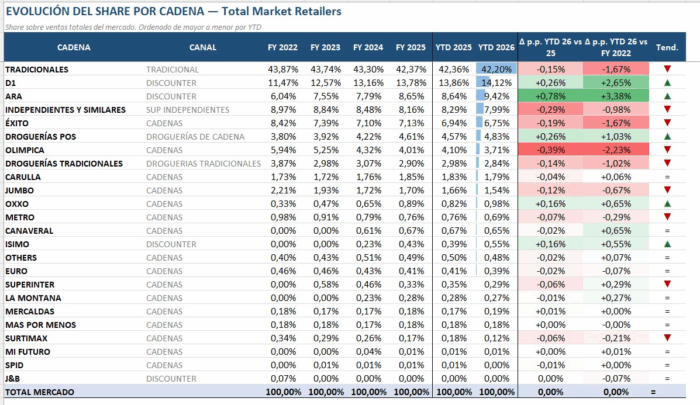Viewport: 700px width, 405px height.
Task: Select the CADENA column header
Action: click(x=74, y=47)
